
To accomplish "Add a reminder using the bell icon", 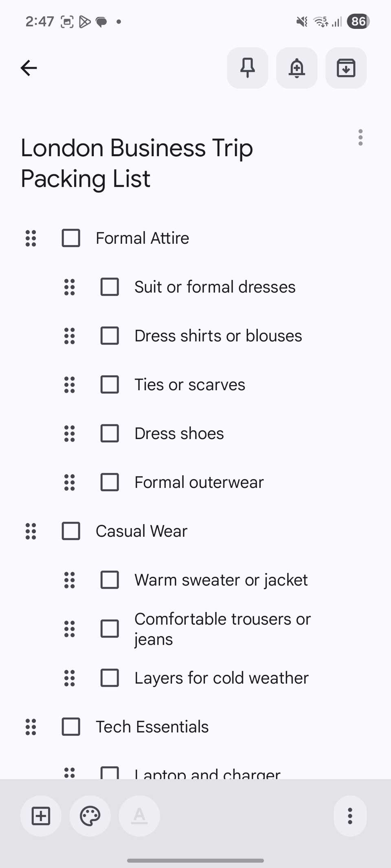I will pos(297,68).
